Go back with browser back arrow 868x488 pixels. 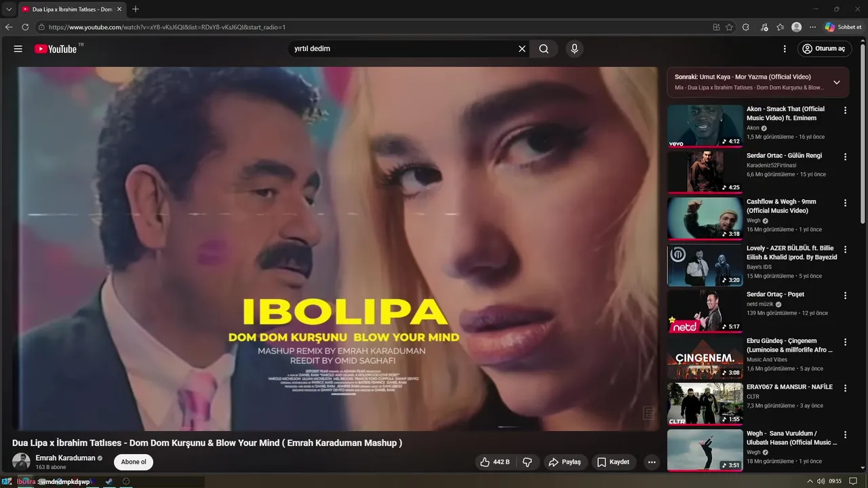click(x=9, y=27)
